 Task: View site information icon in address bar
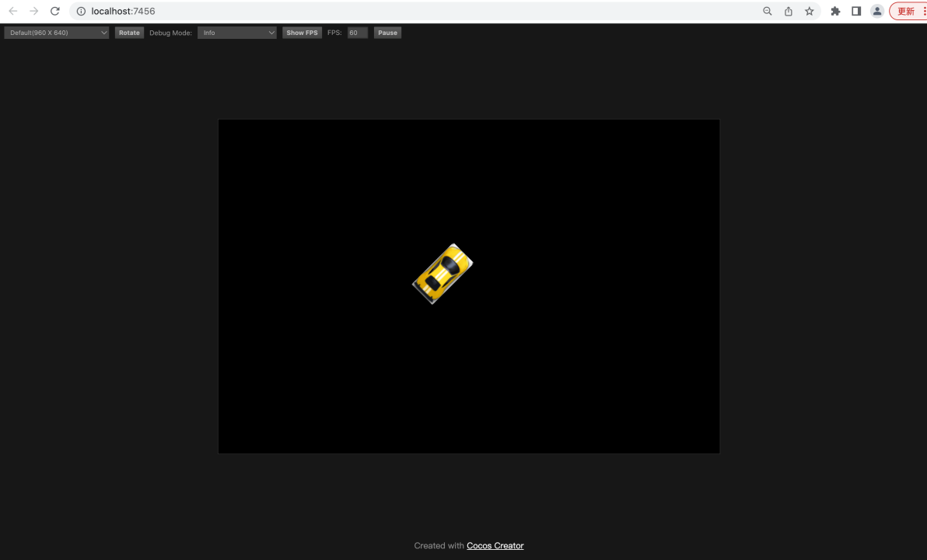[x=81, y=11]
